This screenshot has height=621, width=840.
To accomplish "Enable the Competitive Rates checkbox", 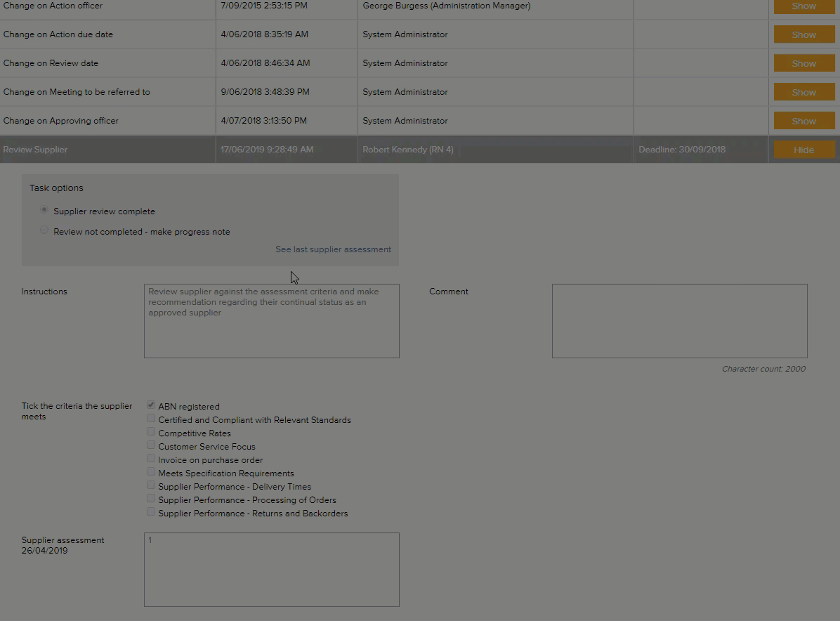I will click(x=151, y=432).
